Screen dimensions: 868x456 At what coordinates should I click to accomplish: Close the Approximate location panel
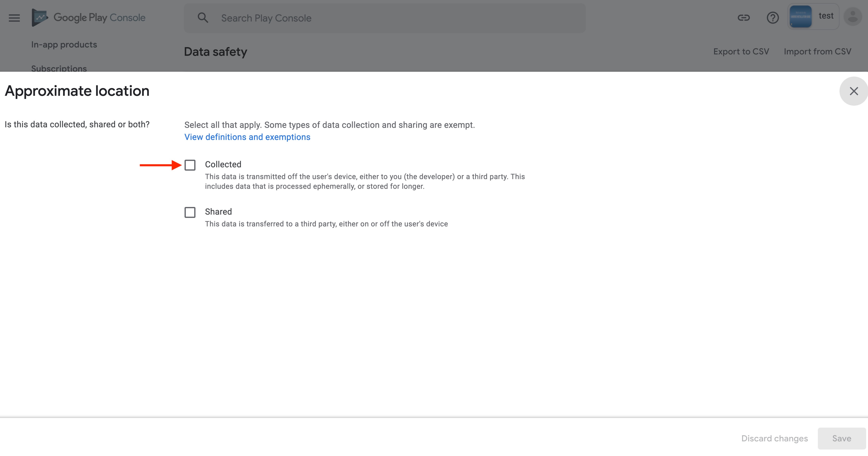853,91
